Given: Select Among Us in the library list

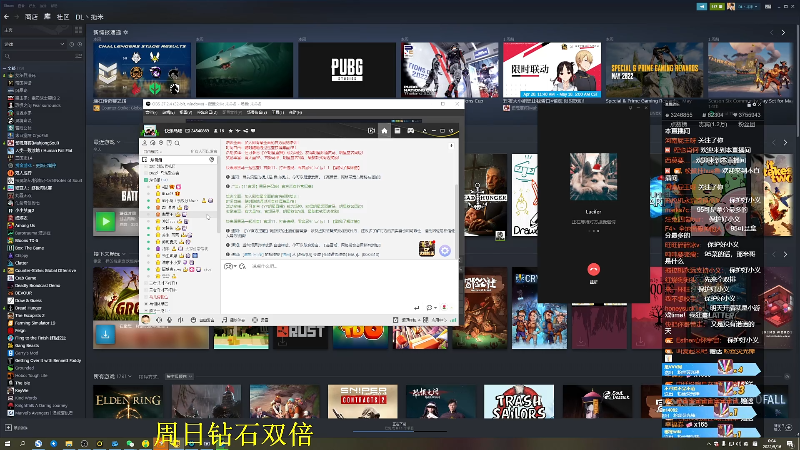Looking at the screenshot, I should pyautogui.click(x=25, y=226).
